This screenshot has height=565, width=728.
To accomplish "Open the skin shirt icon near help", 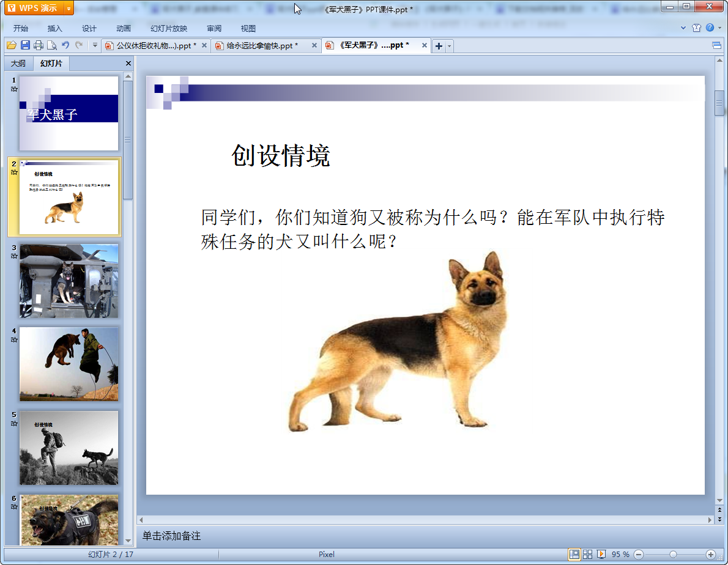I will (696, 28).
